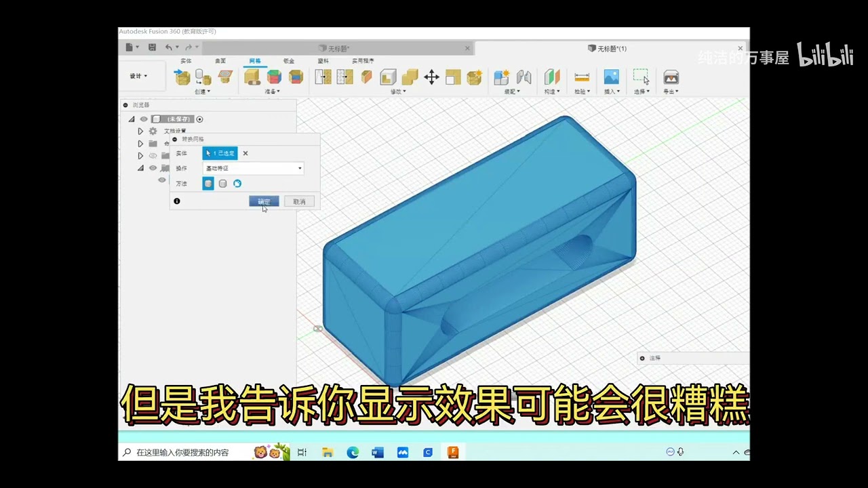This screenshot has height=488, width=868.
Task: Collapse the root component tree node
Action: point(132,119)
